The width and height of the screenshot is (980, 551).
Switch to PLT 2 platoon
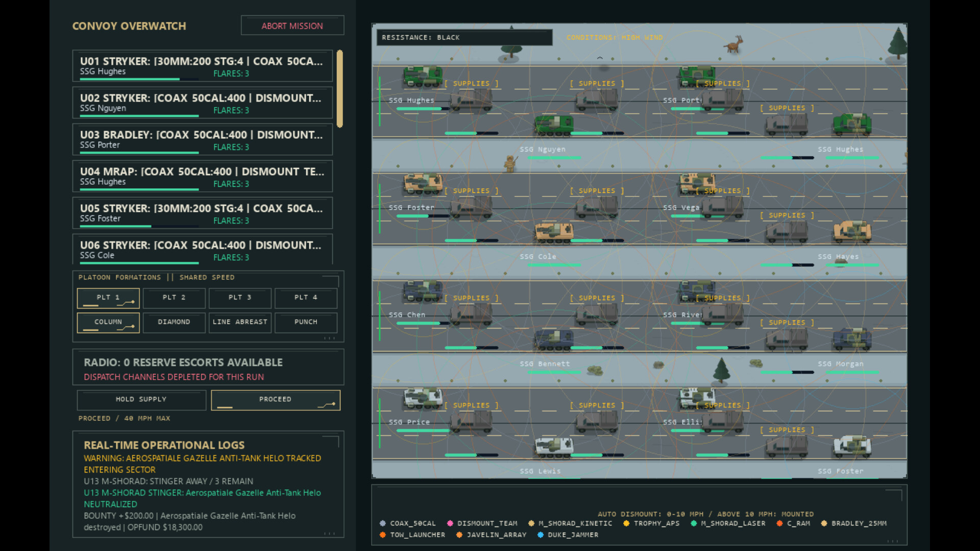174,298
